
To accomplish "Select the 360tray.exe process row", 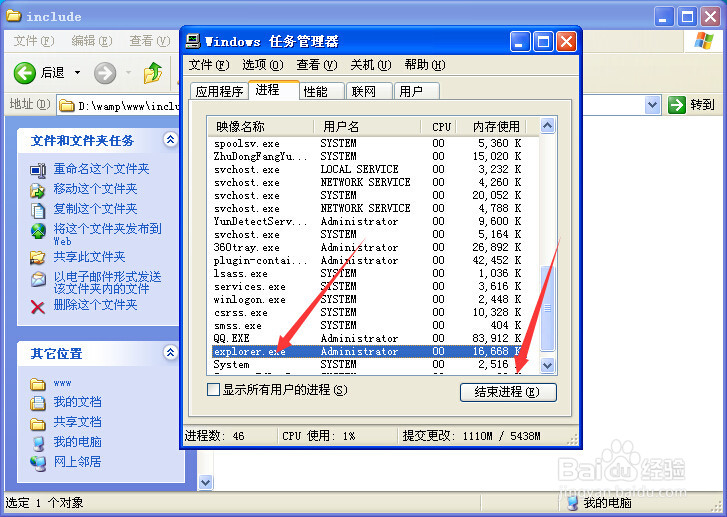I will 375,248.
